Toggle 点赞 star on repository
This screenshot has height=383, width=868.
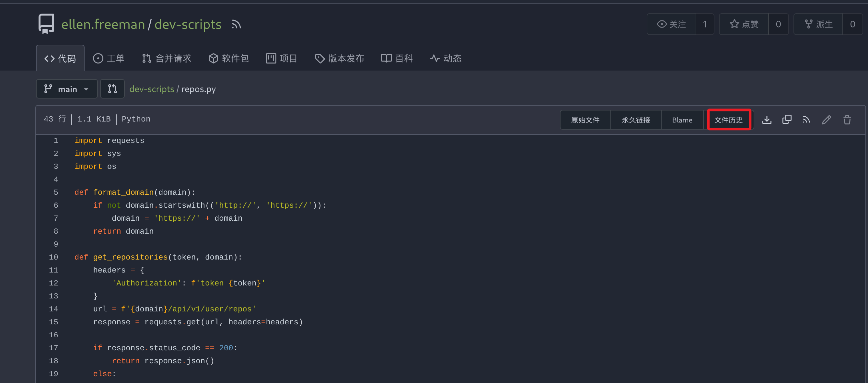click(744, 24)
